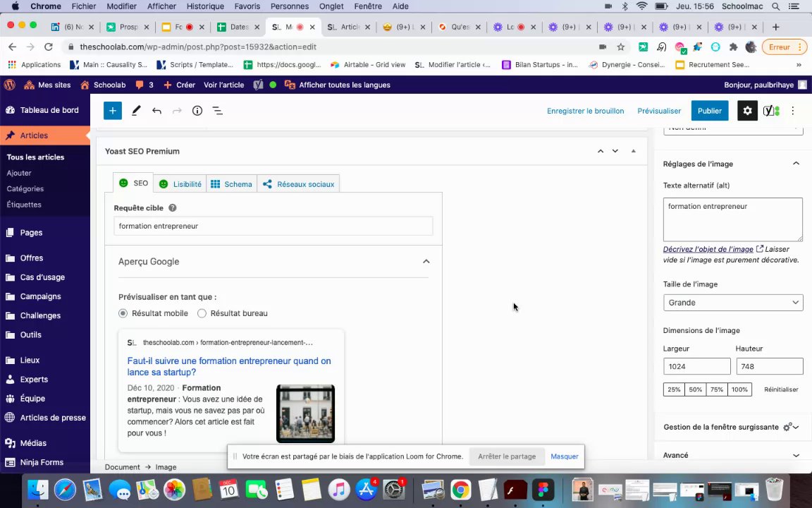Reload the page in Chrome
Screen dimensions: 812x508
[49, 47]
